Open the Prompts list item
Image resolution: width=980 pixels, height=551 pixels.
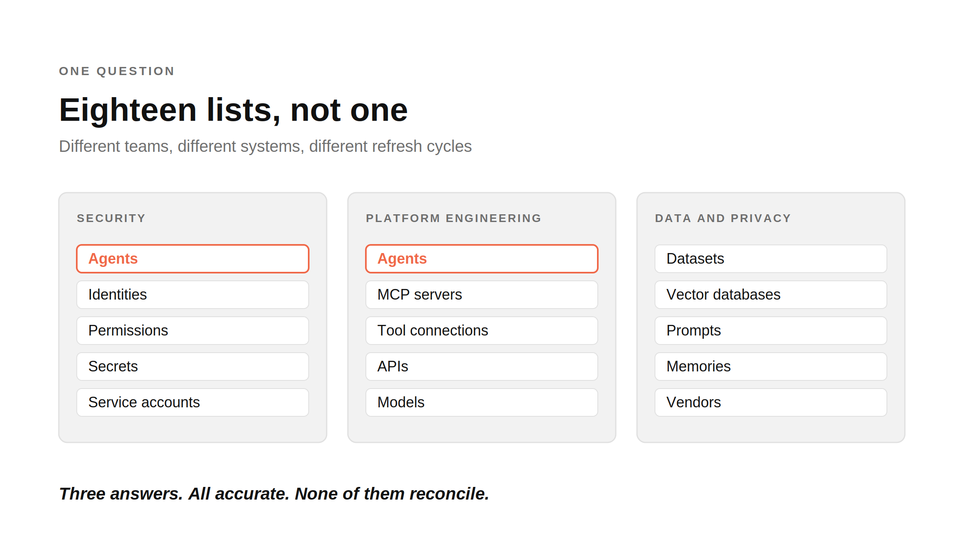coord(771,331)
